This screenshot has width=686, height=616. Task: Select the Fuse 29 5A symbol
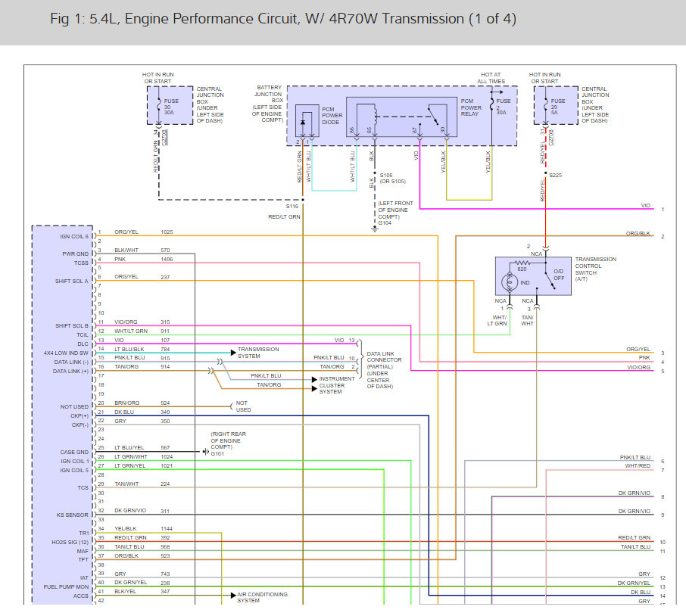546,105
